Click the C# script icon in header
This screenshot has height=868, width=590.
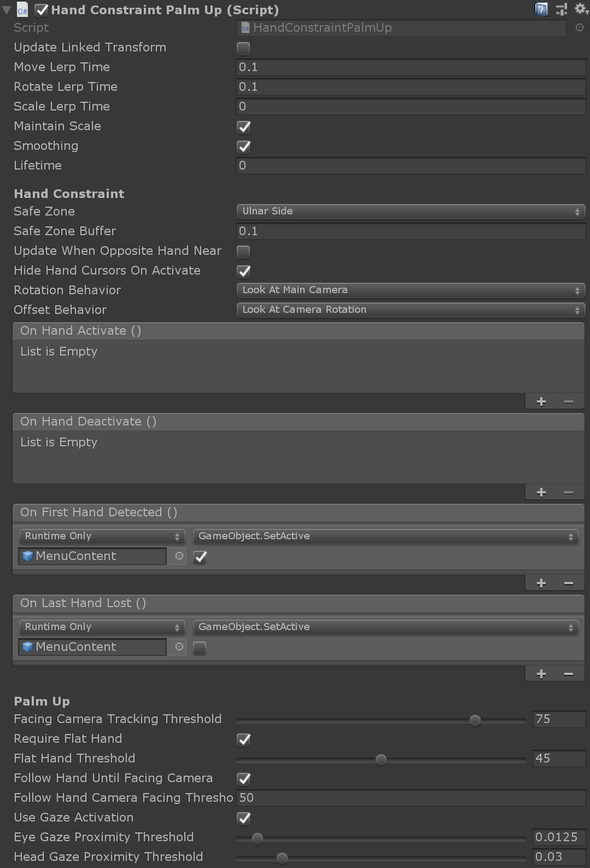point(22,10)
